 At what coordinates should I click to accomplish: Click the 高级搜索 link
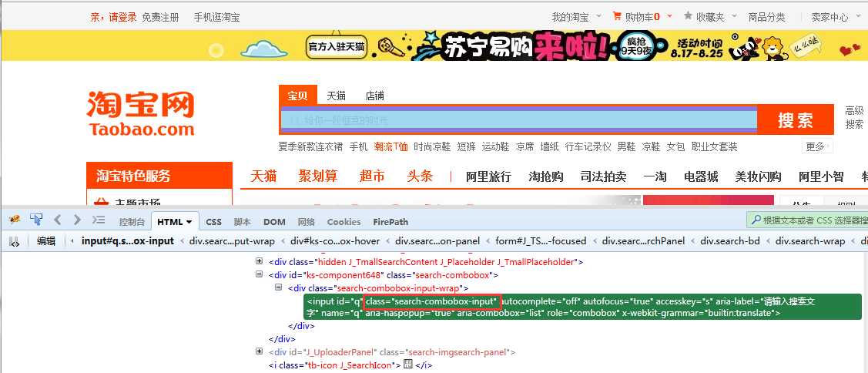pos(854,117)
